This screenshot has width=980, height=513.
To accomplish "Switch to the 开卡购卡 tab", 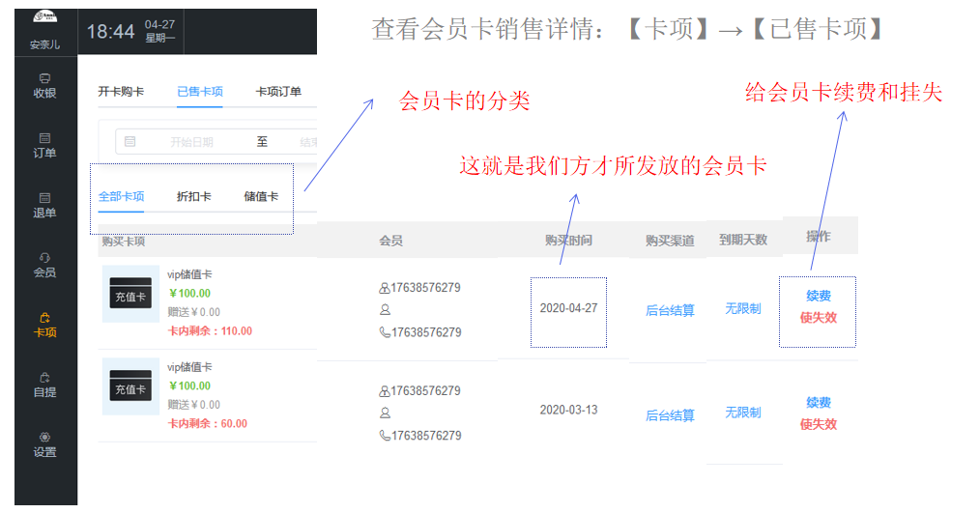I will (121, 92).
